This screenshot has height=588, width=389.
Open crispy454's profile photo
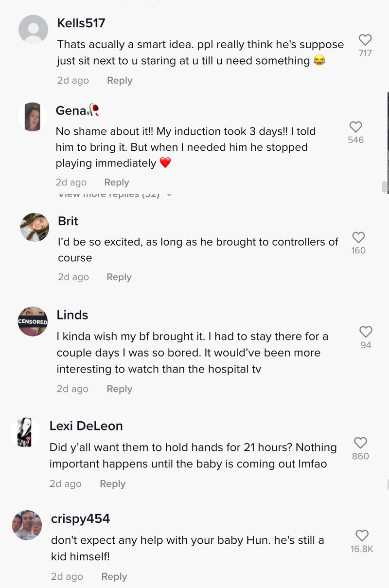pyautogui.click(x=27, y=525)
